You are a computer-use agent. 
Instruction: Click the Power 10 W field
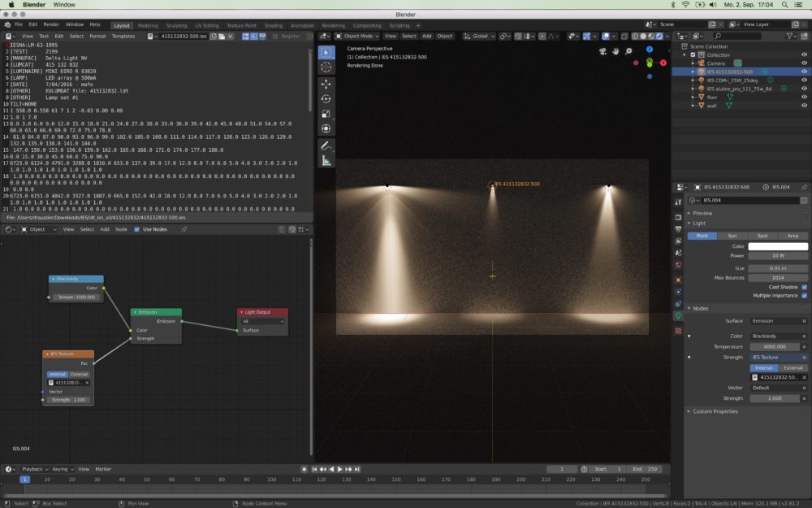click(x=778, y=256)
